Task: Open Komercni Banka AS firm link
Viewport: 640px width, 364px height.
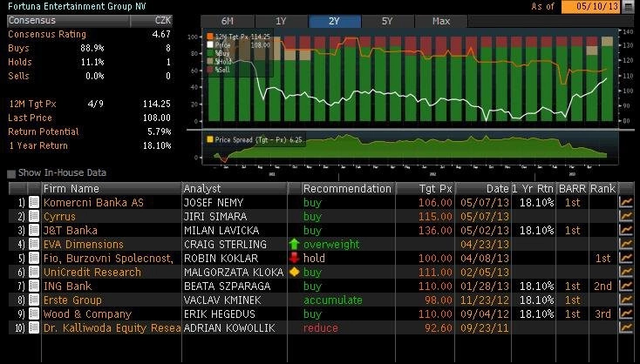Action: tap(93, 203)
